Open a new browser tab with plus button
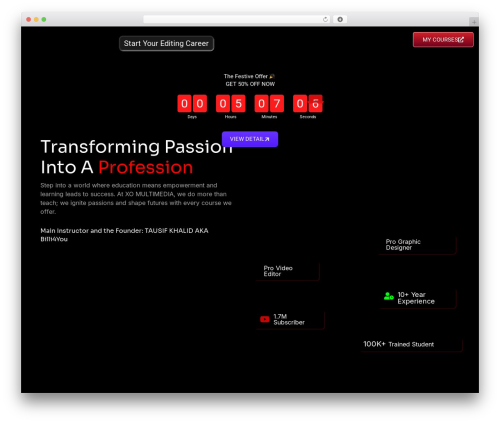This screenshot has height=423, width=500. click(474, 22)
